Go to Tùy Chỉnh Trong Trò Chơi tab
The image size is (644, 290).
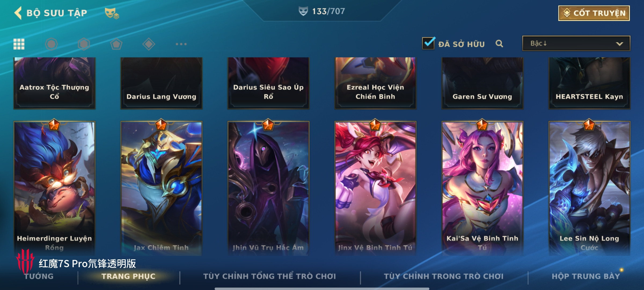[444, 276]
